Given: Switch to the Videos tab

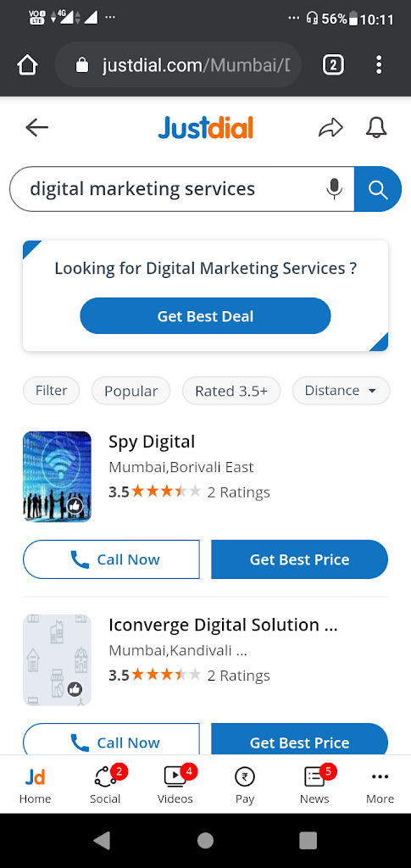Looking at the screenshot, I should click(175, 784).
